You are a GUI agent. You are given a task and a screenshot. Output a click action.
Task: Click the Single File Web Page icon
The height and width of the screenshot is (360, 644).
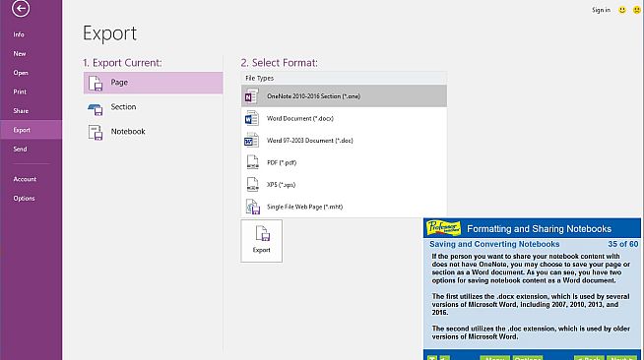point(253,207)
